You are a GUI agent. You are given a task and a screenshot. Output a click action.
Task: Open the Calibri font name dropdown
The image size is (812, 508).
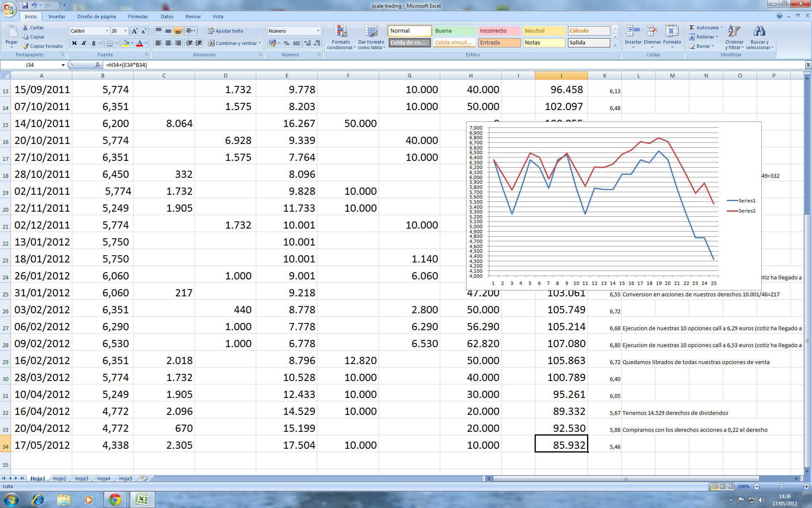coord(107,31)
